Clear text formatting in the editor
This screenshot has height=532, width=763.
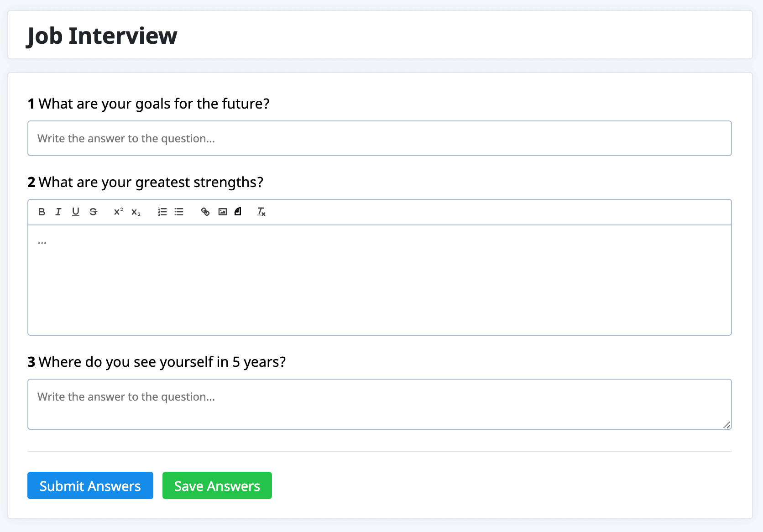coord(261,212)
